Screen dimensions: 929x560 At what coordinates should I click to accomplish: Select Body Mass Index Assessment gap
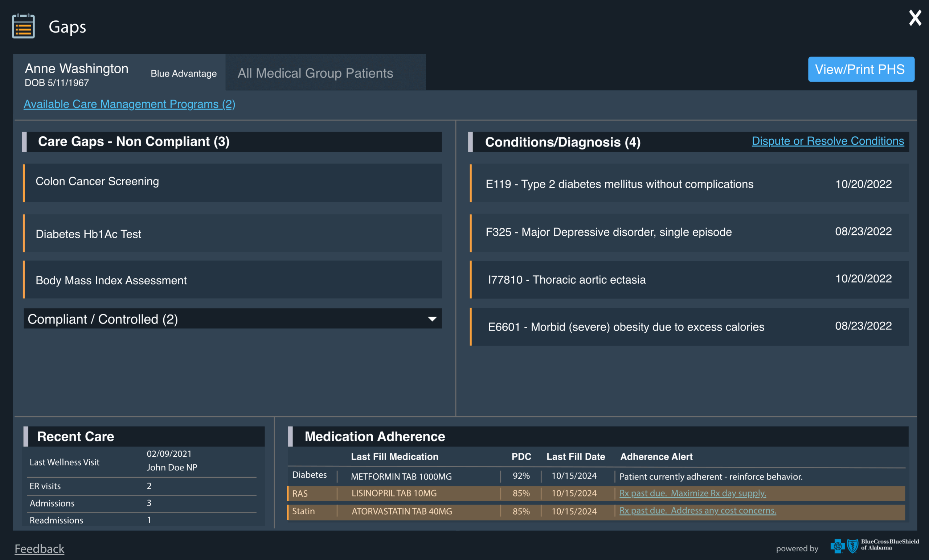[x=233, y=280]
